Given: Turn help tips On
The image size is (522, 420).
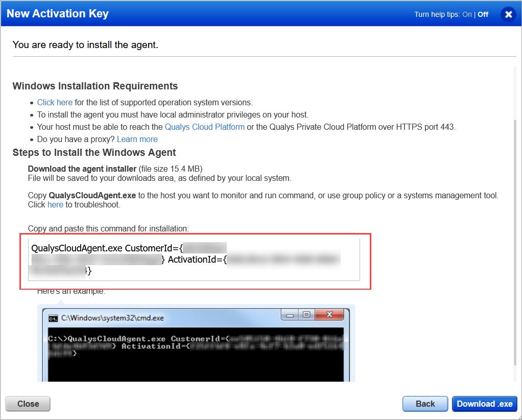Looking at the screenshot, I should coord(467,14).
